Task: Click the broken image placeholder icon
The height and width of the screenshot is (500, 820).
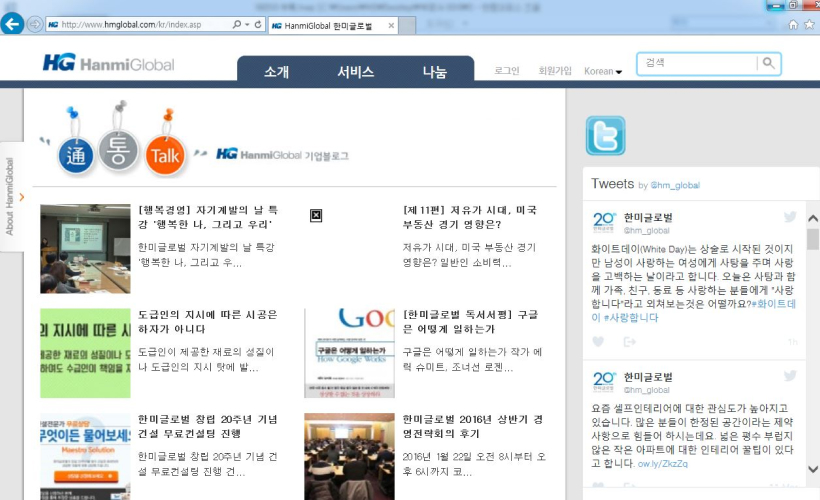Action: 316,215
